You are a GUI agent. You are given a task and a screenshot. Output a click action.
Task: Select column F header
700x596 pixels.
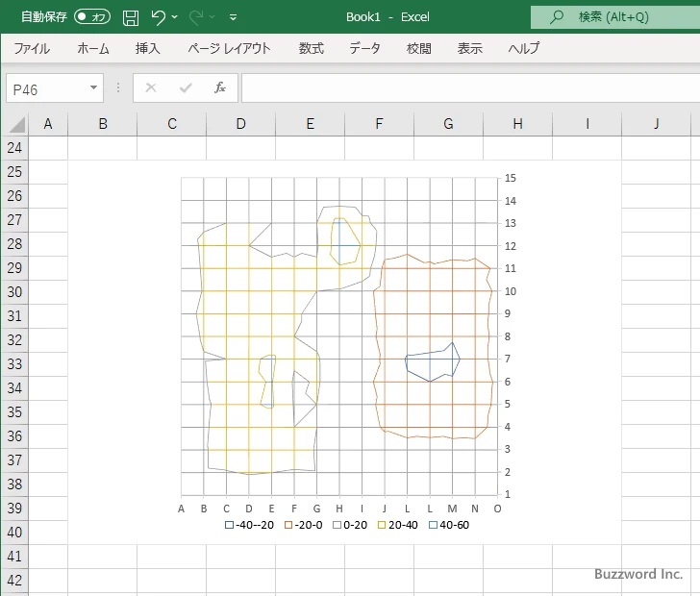tap(379, 124)
